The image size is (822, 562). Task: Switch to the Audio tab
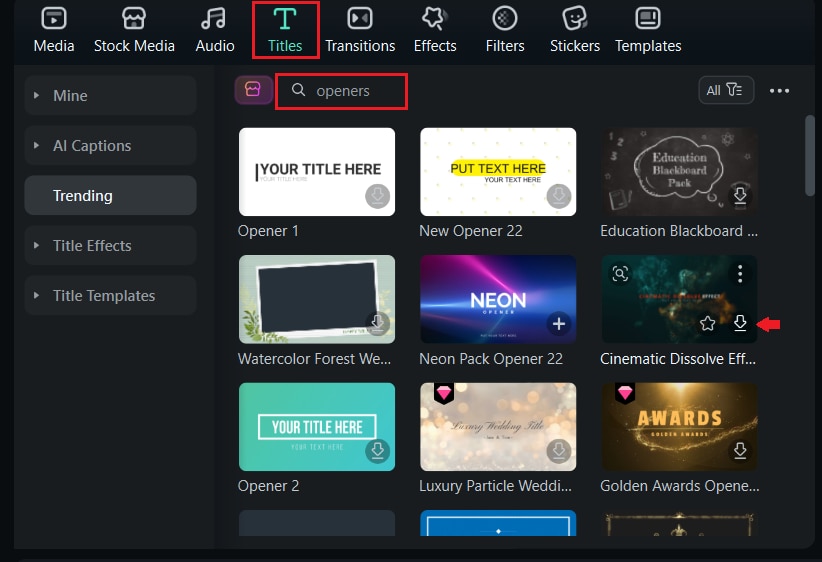coord(214,30)
